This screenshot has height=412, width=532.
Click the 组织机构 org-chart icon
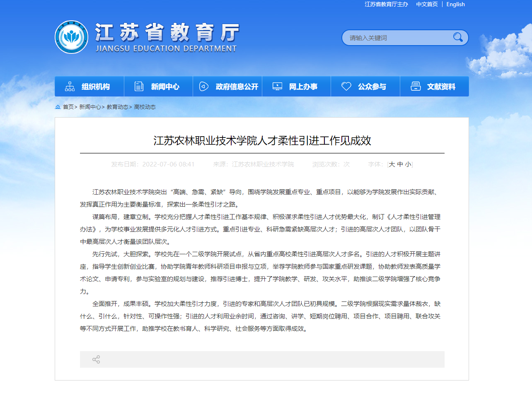coord(70,87)
